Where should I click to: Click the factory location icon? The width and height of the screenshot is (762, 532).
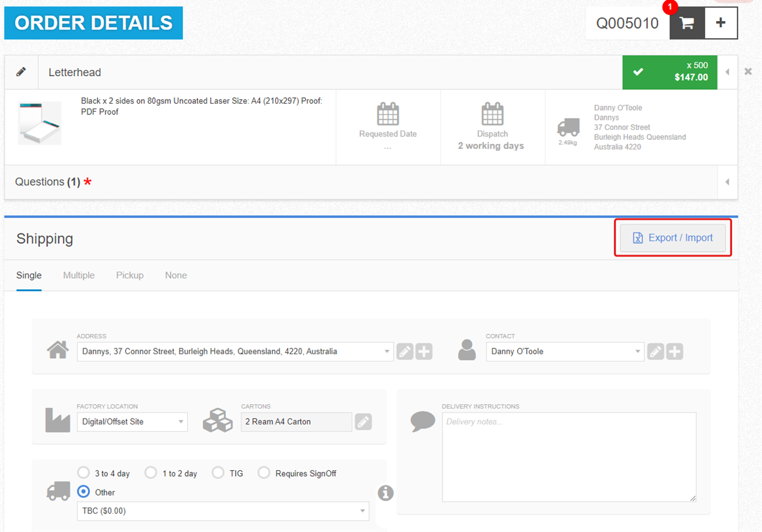click(58, 420)
